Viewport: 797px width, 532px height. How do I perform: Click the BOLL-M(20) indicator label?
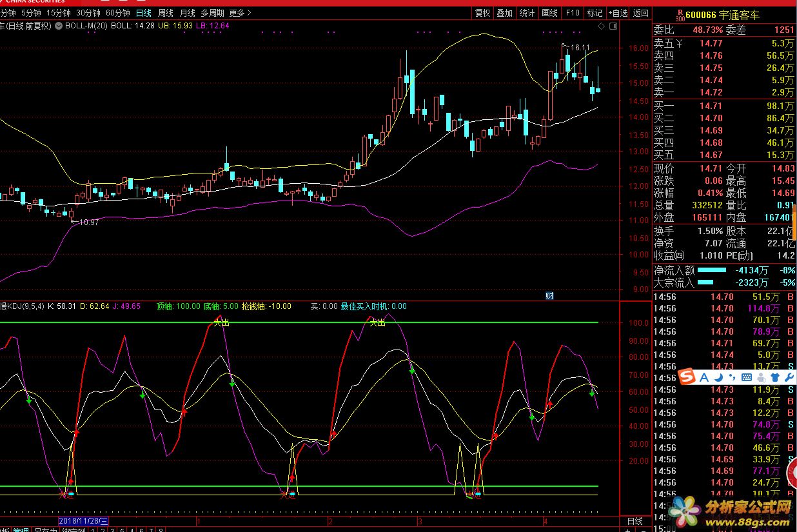pos(86,26)
